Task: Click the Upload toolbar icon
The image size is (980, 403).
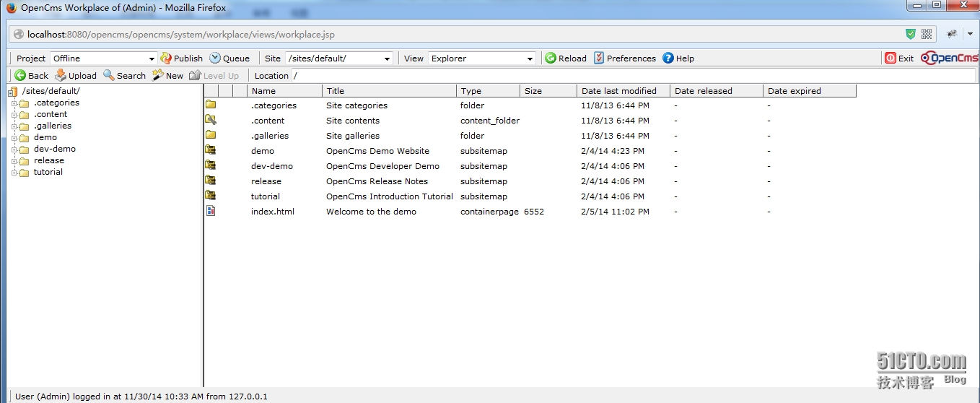Action: 61,75
